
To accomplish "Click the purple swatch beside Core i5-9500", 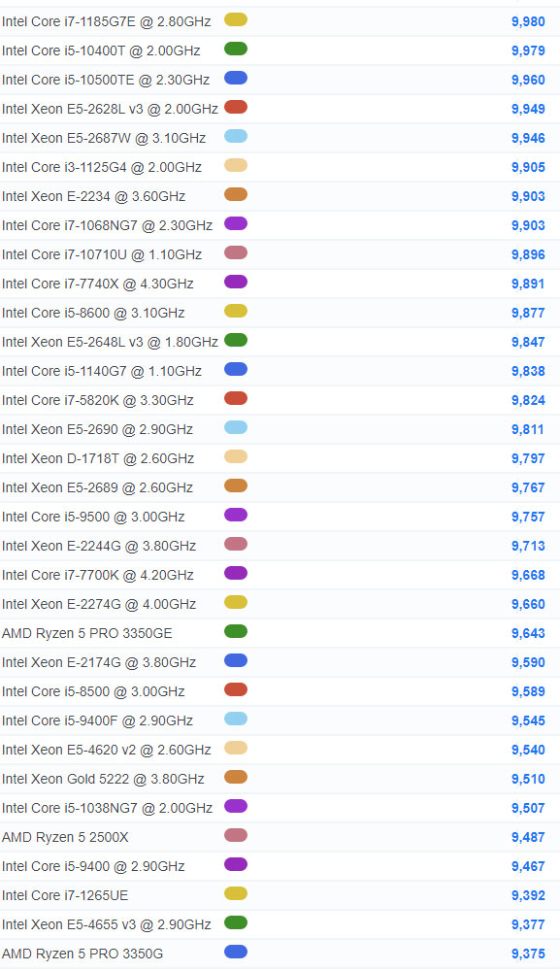I will coord(236,515).
